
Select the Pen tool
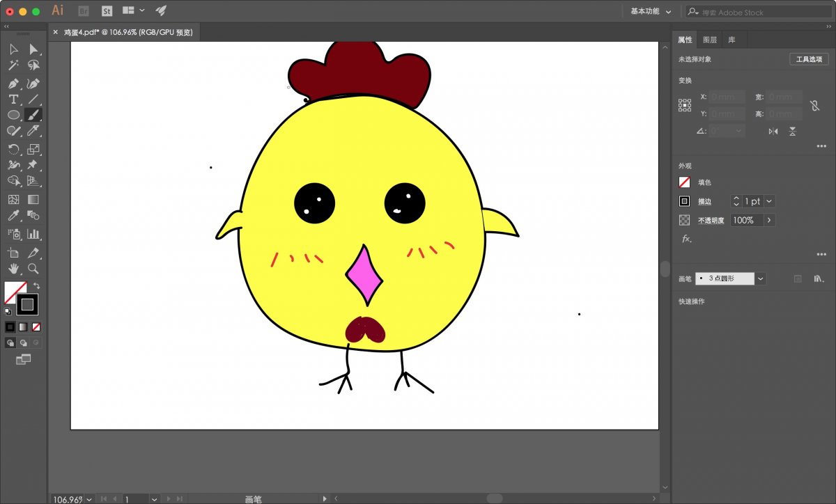(13, 83)
